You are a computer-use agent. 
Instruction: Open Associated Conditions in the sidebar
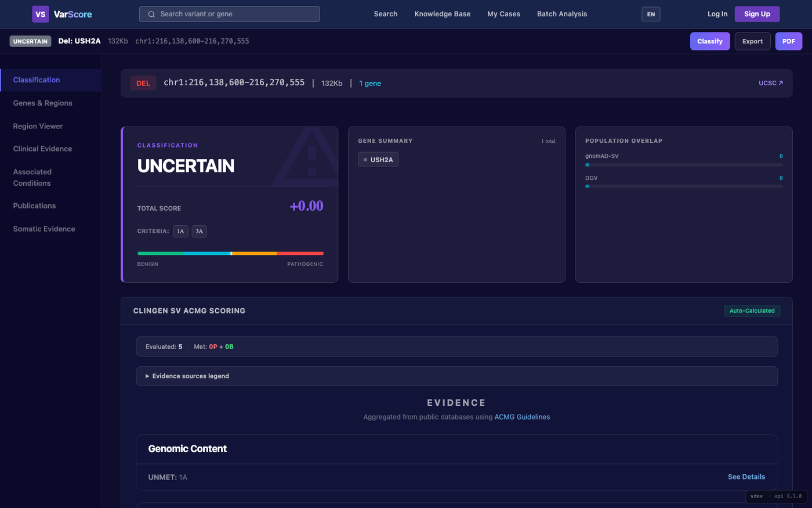click(50, 177)
